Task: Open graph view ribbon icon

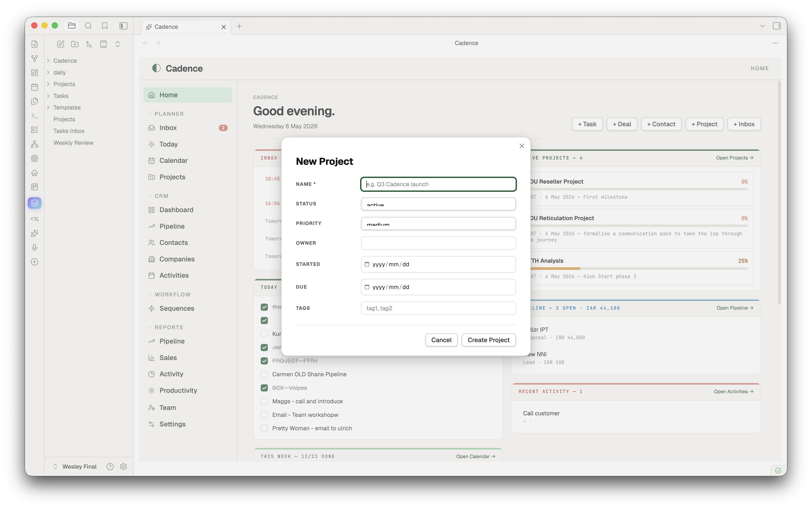Action: point(34,58)
